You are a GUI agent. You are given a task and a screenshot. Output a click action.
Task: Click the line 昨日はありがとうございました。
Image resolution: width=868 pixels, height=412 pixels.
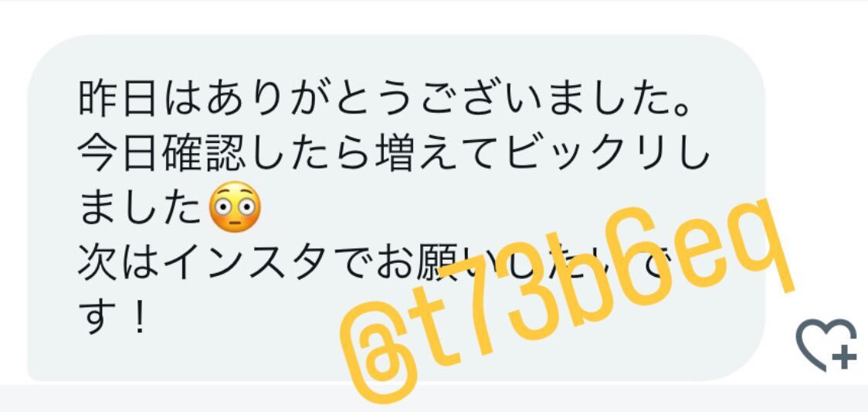click(386, 100)
